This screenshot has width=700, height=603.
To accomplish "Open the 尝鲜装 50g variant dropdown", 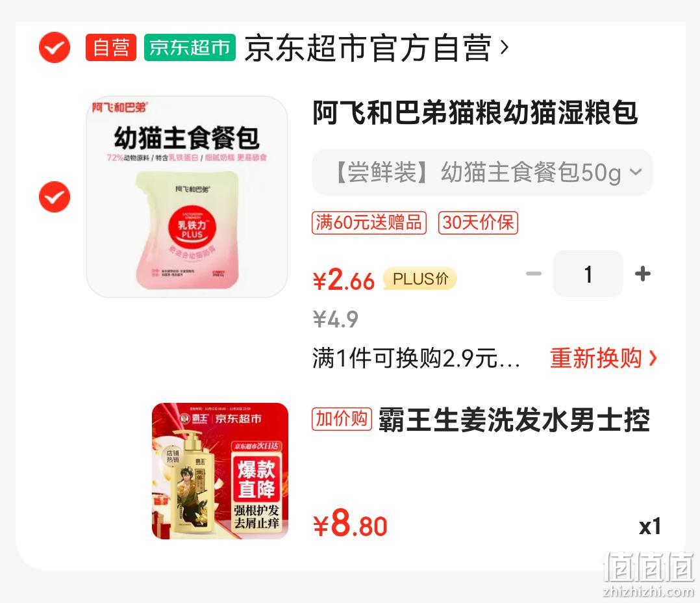I will [482, 172].
